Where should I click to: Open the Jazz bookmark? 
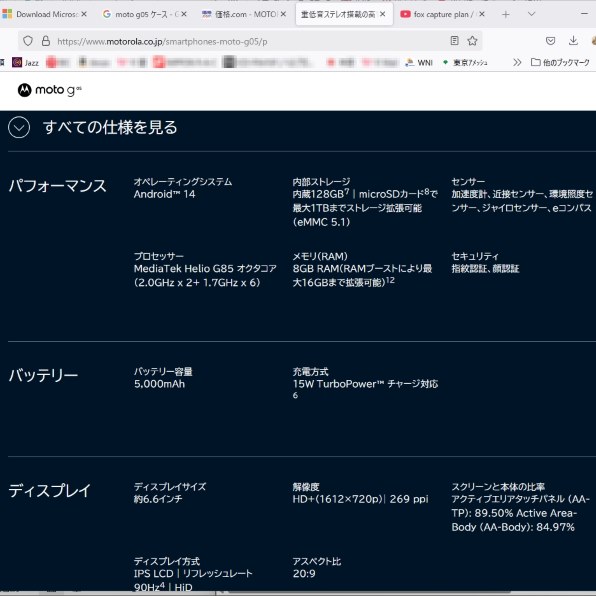[x=25, y=62]
